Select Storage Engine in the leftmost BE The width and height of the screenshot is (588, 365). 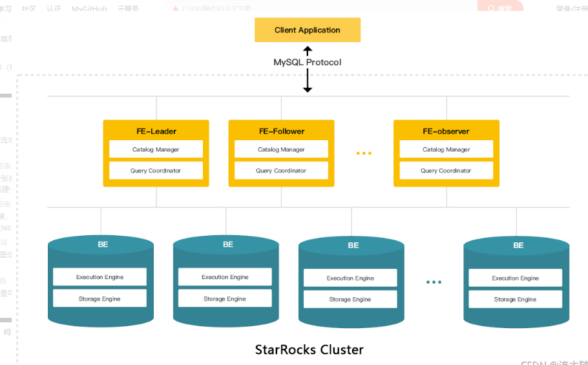pos(100,298)
